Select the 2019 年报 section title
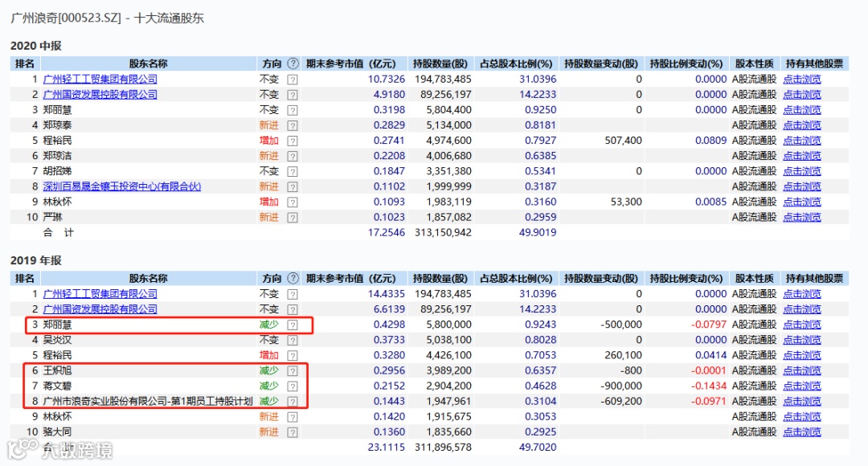 (36, 260)
